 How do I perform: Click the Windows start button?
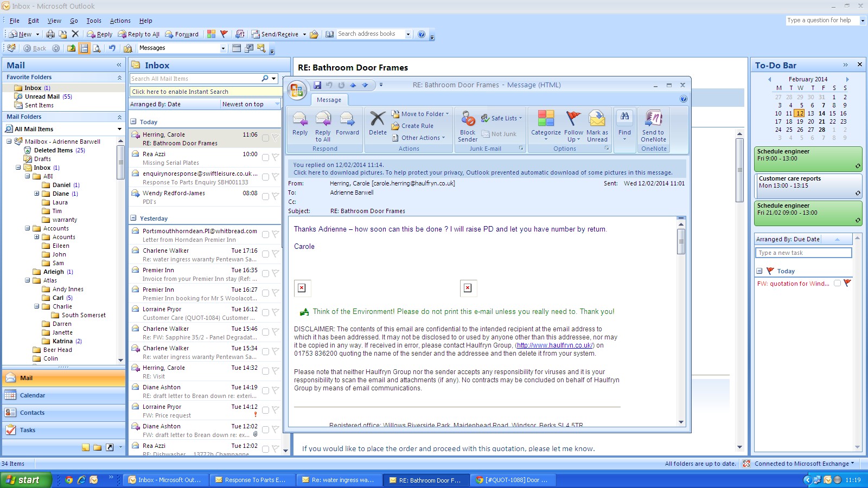(x=26, y=480)
